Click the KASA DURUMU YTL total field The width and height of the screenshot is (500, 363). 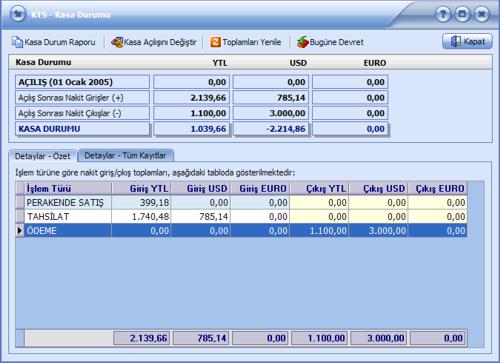point(192,129)
